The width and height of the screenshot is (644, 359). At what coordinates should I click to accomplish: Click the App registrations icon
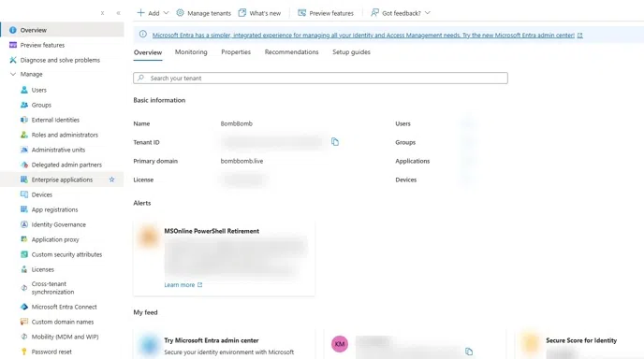coord(24,209)
